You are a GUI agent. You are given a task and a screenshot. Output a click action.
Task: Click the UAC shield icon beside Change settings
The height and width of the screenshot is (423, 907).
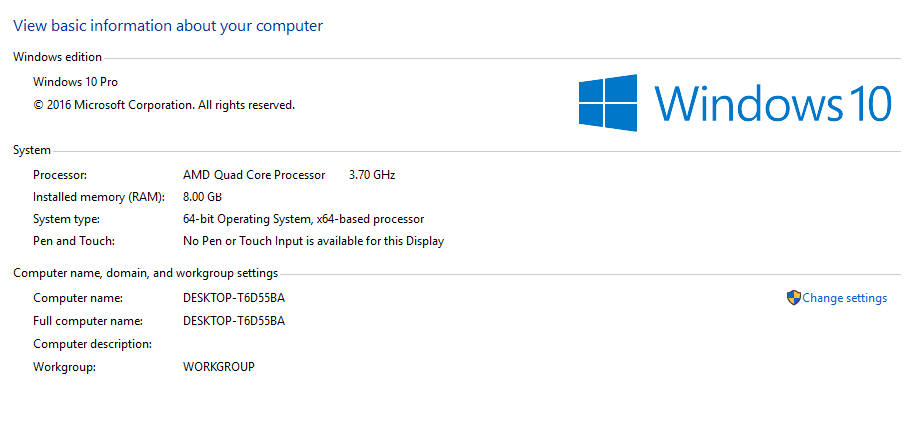pos(793,298)
